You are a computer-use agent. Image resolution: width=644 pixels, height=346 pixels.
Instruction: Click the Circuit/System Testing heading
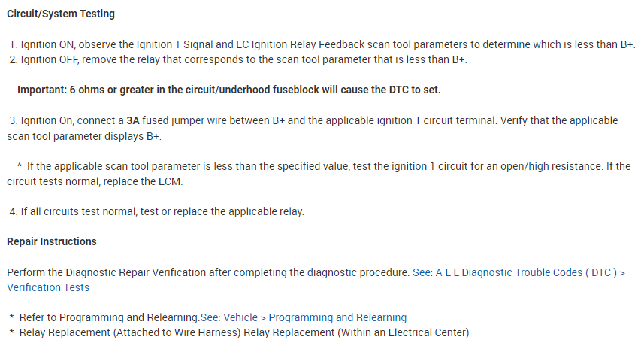(x=62, y=14)
